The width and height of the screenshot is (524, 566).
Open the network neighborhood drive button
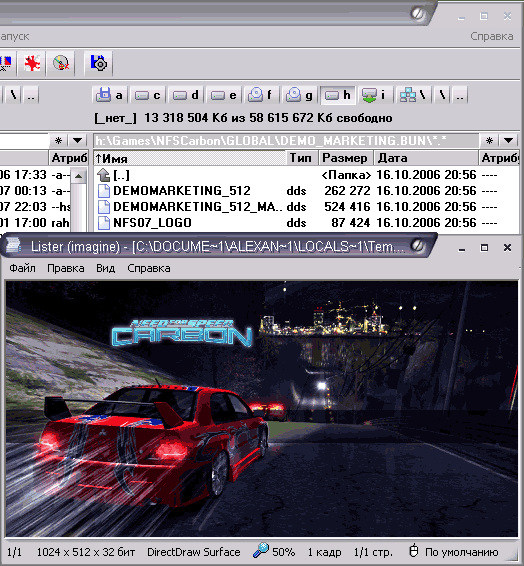(x=414, y=95)
